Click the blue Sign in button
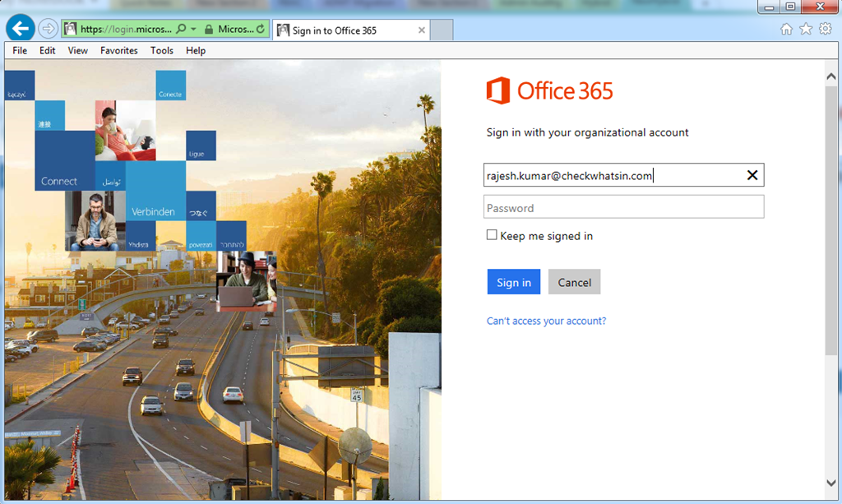This screenshot has height=504, width=842. click(514, 282)
